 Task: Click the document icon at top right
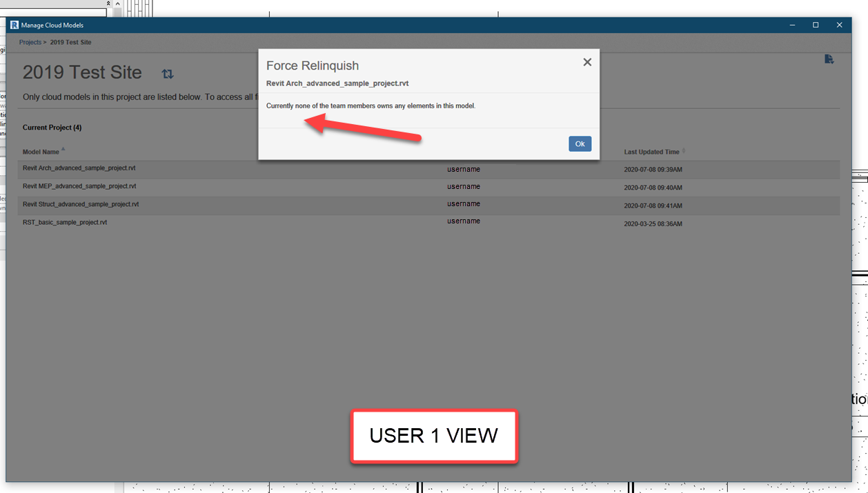click(x=829, y=59)
